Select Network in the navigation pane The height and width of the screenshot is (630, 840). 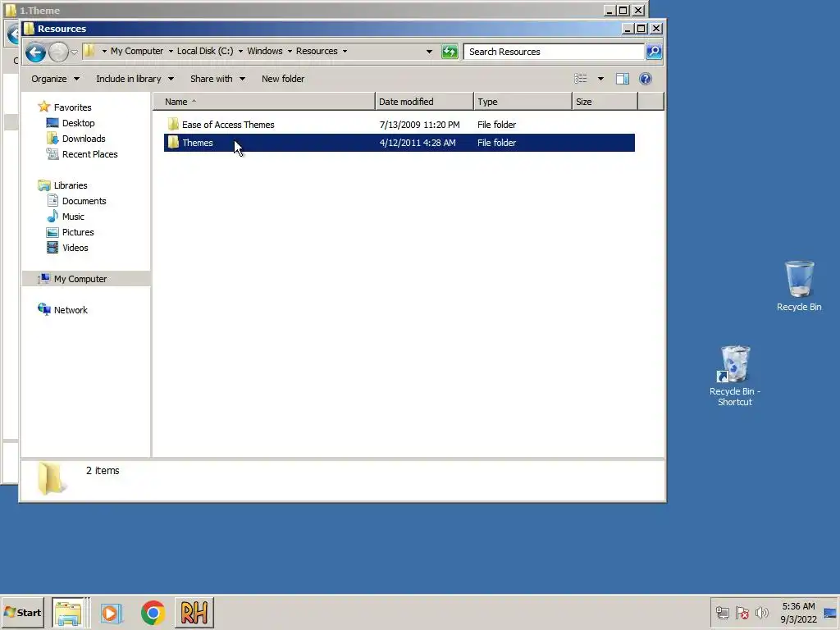(x=71, y=309)
